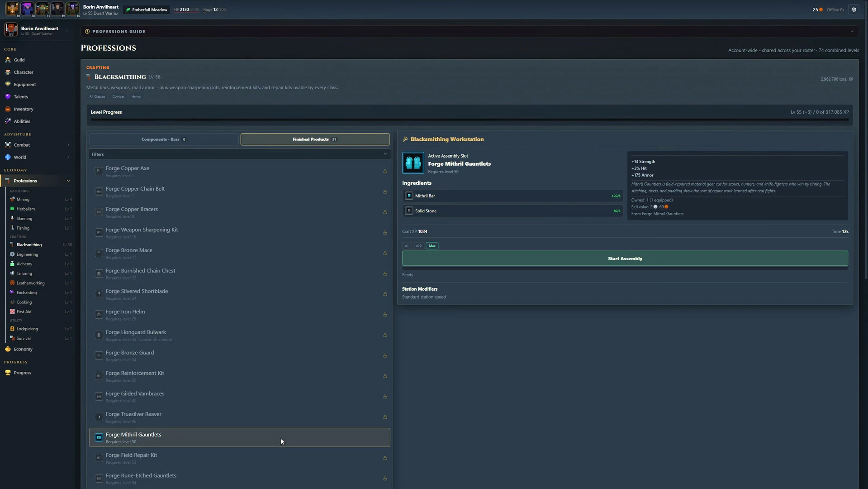
Task: Expand the Filters dropdown
Action: (239, 154)
